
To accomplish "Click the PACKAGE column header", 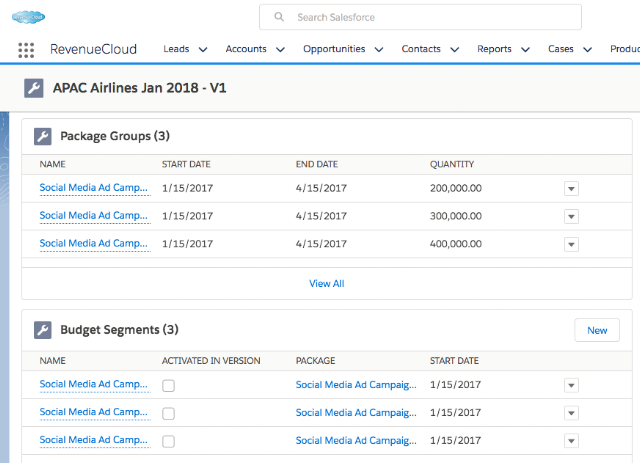I will [x=316, y=361].
